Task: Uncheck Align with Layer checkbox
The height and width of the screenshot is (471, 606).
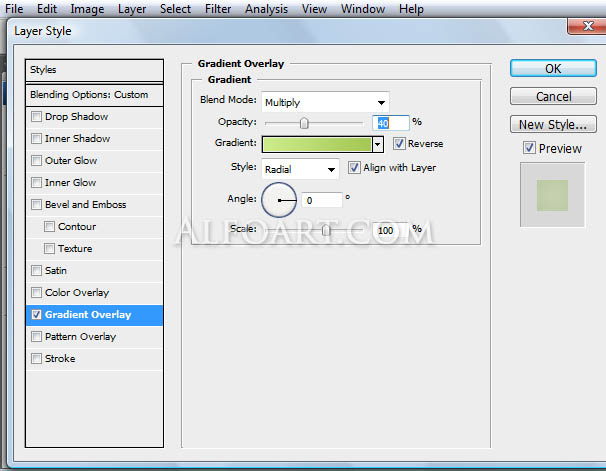Action: [354, 168]
